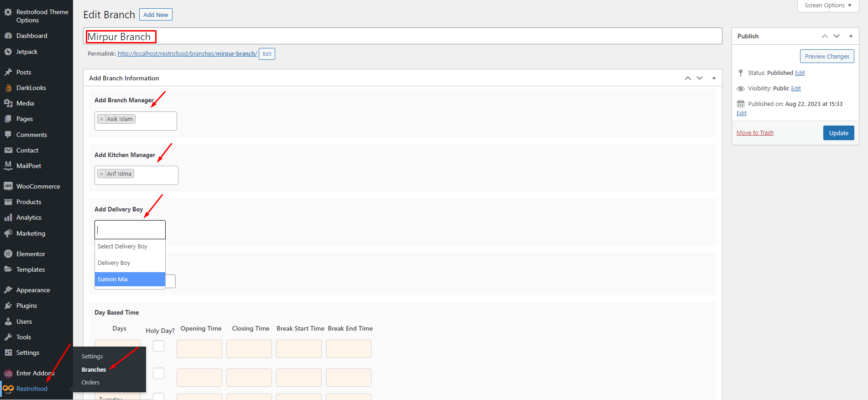868x400 pixels.
Task: Collapse the Add Branch Information panel
Action: click(714, 78)
